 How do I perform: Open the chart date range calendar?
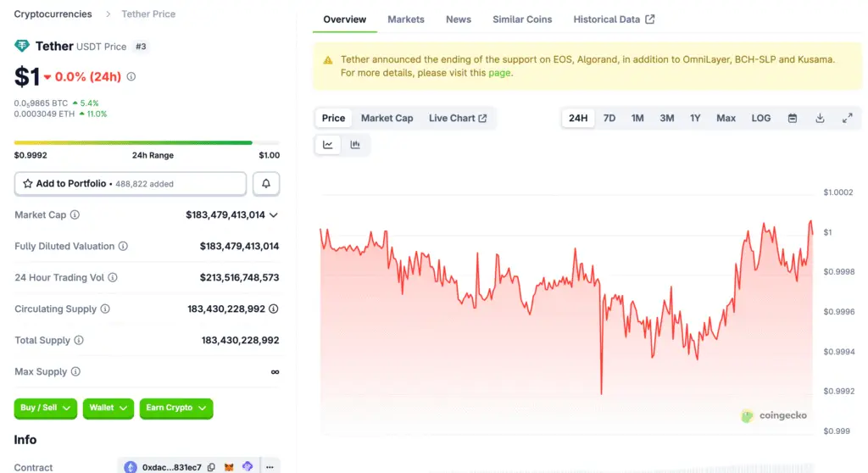point(793,119)
